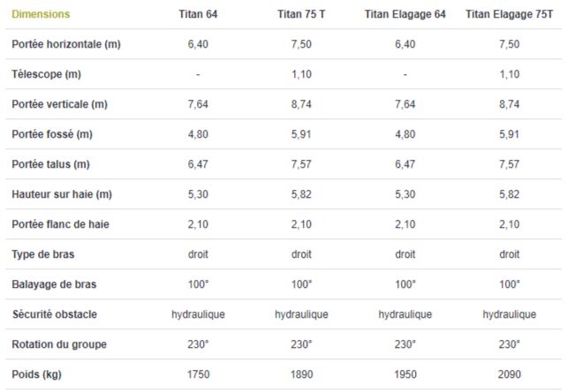Click the Portée verticale (m) row label
Image resolution: width=567 pixels, height=392 pixels.
coord(60,104)
